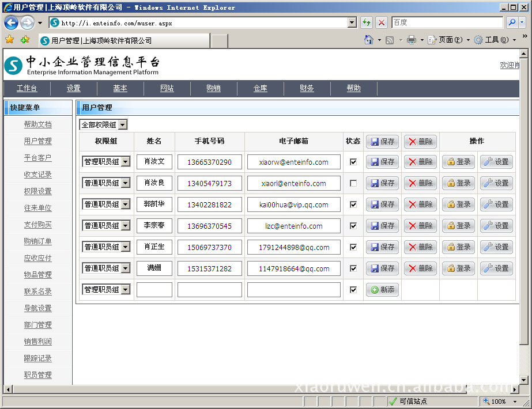Screen dimensions: 532x409
Task: Click the 权限设置 sidebar link
Action: 37,191
